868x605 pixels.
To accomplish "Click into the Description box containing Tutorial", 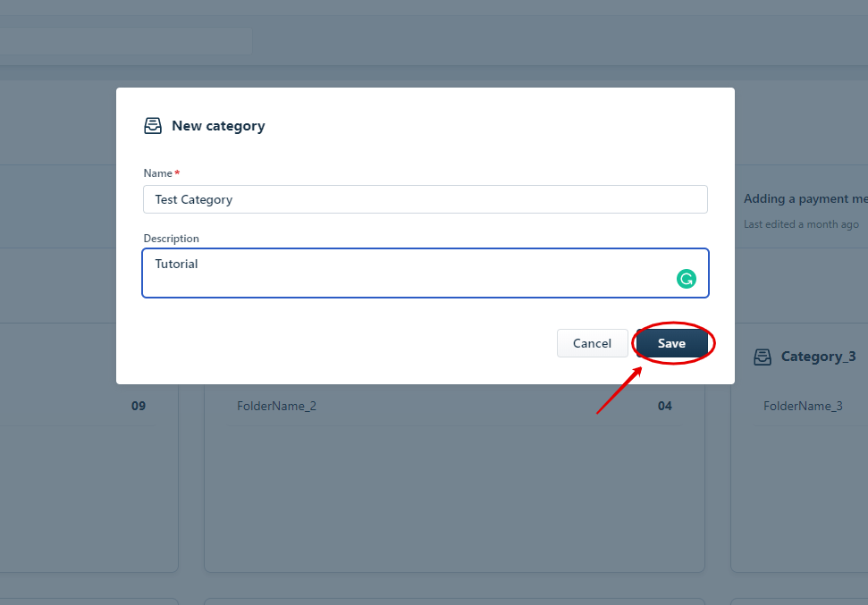I will (x=426, y=273).
